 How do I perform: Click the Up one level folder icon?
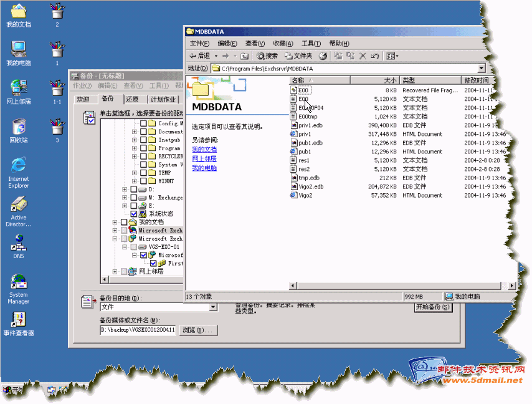(245, 56)
